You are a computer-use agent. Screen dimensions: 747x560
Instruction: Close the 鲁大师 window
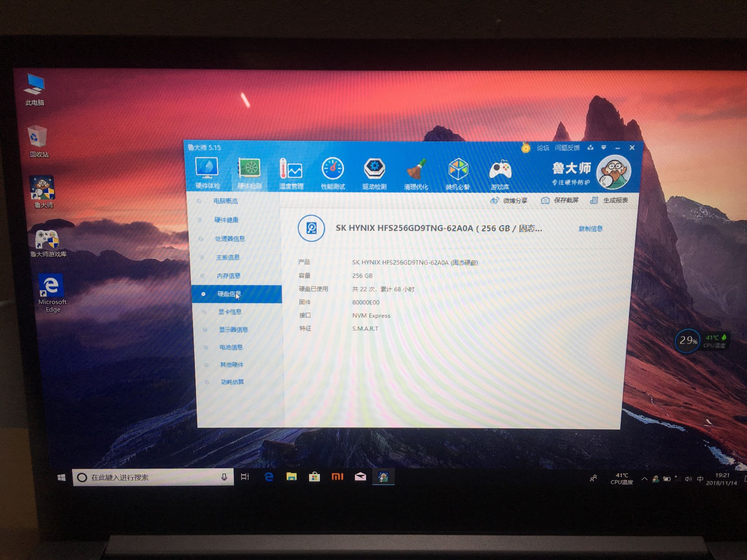tap(632, 148)
